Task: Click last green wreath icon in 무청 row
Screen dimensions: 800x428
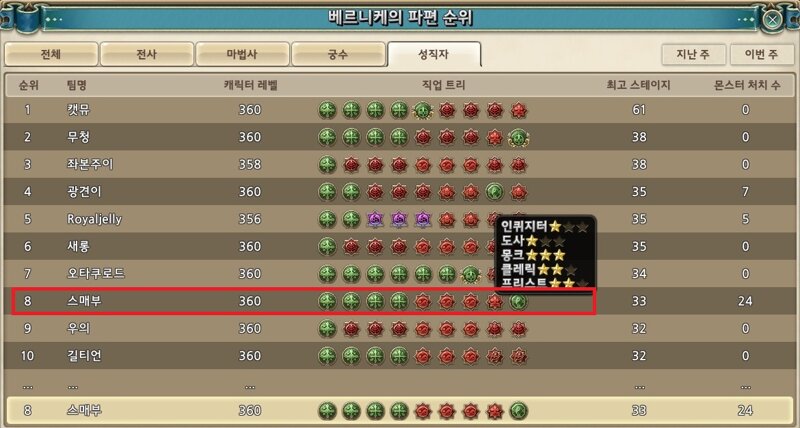Action: pyautogui.click(x=519, y=137)
